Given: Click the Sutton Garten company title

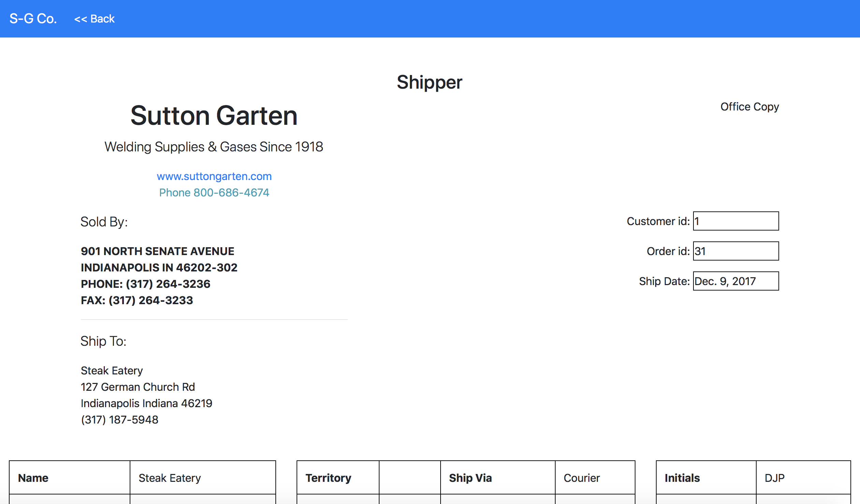Looking at the screenshot, I should click(214, 116).
